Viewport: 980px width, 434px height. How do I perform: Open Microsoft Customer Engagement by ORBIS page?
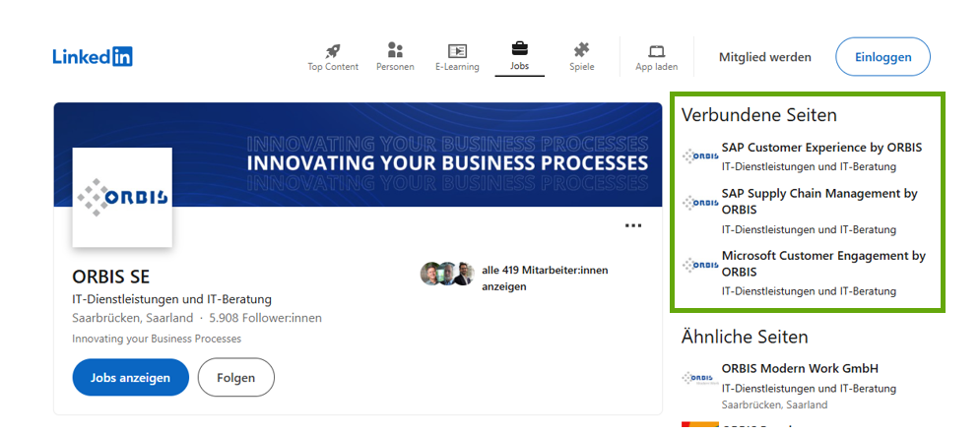pos(823,264)
